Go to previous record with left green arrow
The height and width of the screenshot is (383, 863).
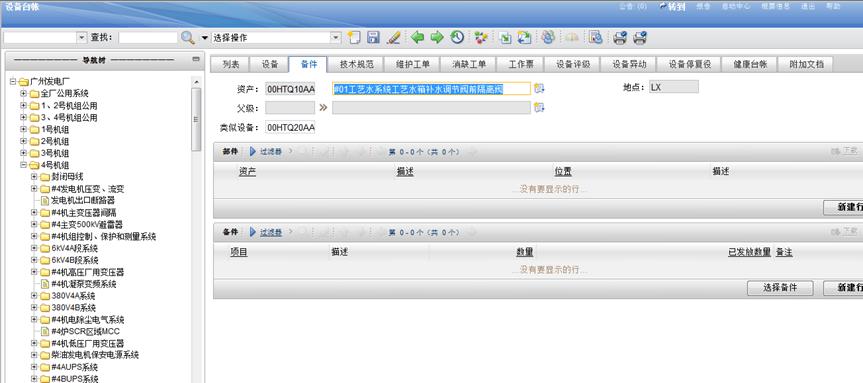[418, 37]
